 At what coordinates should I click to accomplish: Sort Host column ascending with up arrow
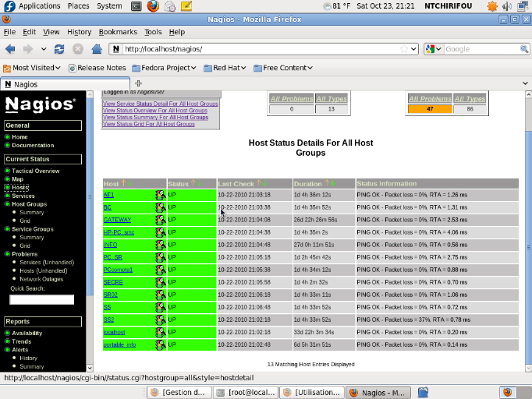pos(123,184)
